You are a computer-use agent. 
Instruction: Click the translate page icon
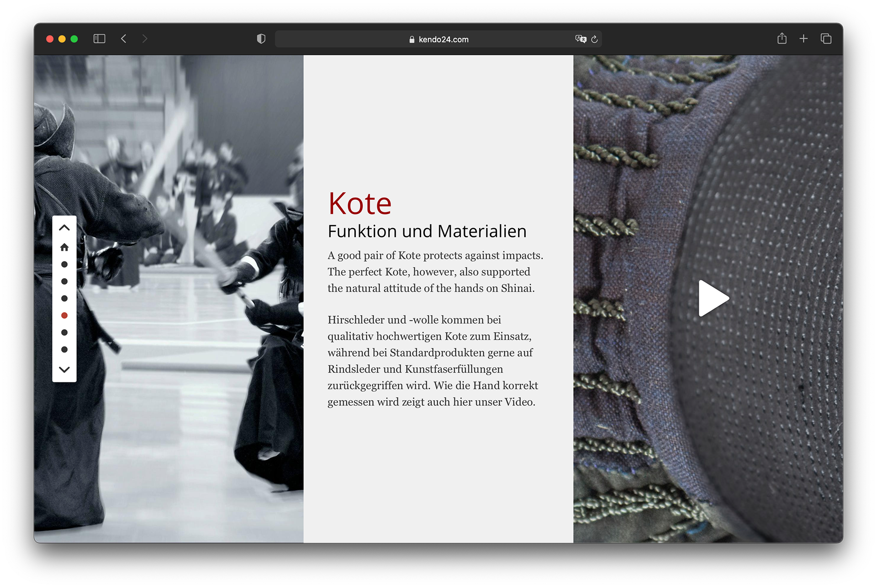580,39
